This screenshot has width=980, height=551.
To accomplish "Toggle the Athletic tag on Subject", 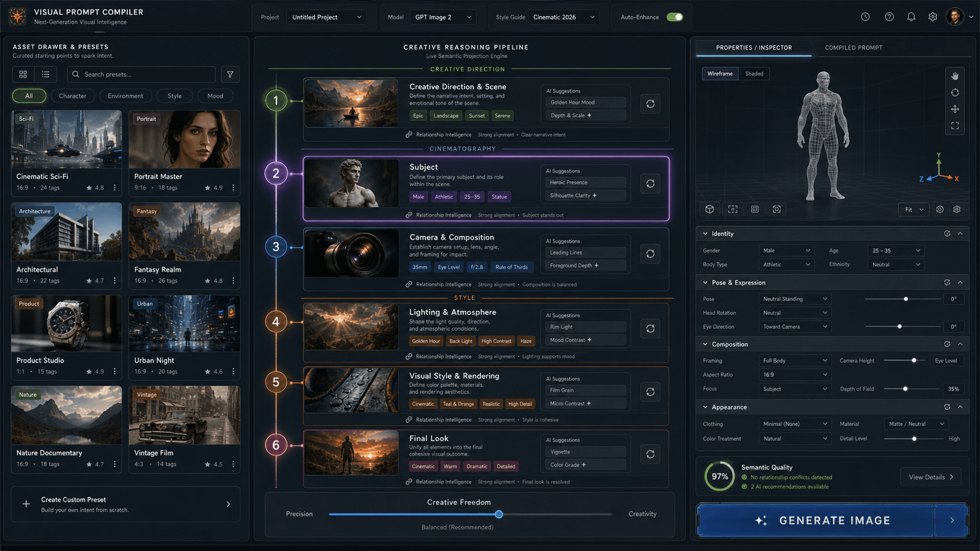I will point(444,197).
